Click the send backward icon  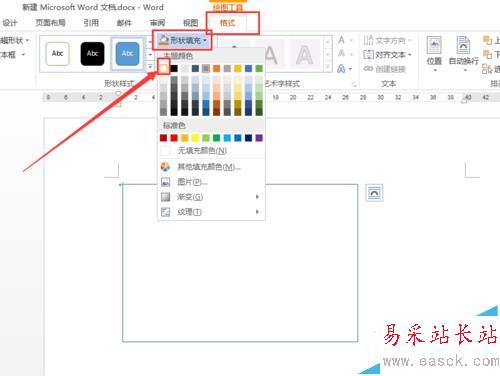(x=487, y=54)
